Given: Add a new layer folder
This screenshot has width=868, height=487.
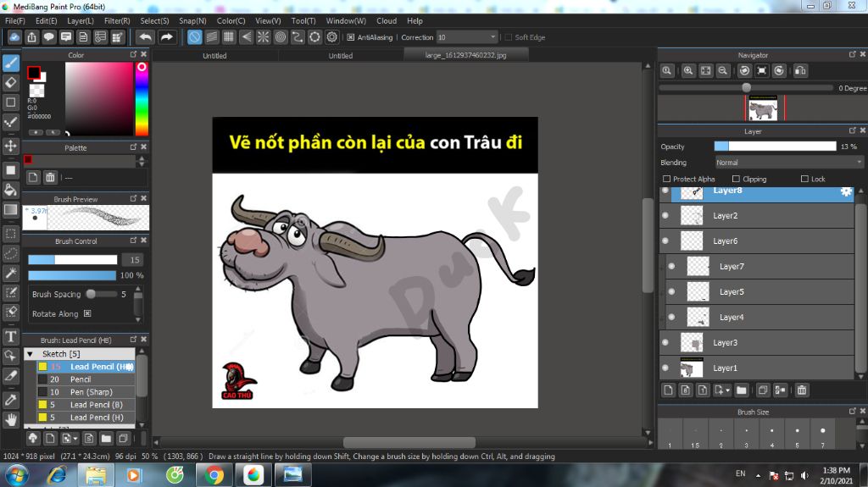Looking at the screenshot, I should 741,390.
